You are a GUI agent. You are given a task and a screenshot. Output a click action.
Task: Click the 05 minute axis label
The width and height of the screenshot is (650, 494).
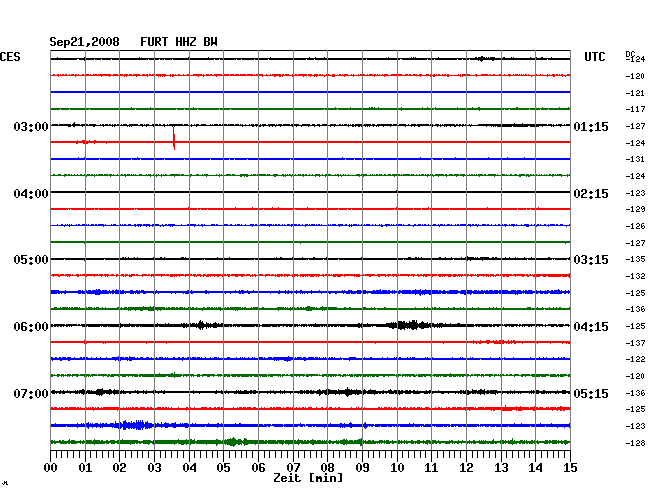tap(223, 468)
